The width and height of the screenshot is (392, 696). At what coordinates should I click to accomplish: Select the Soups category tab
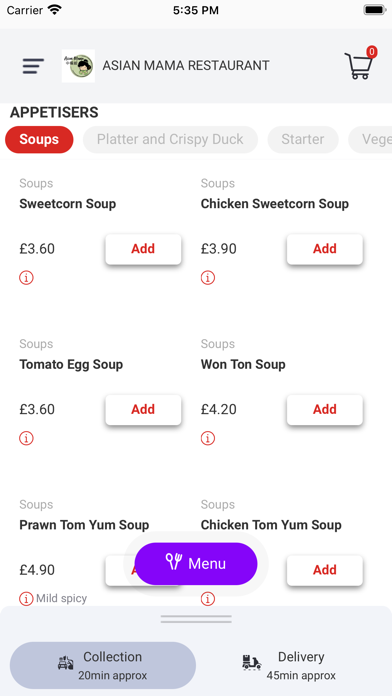tap(39, 139)
